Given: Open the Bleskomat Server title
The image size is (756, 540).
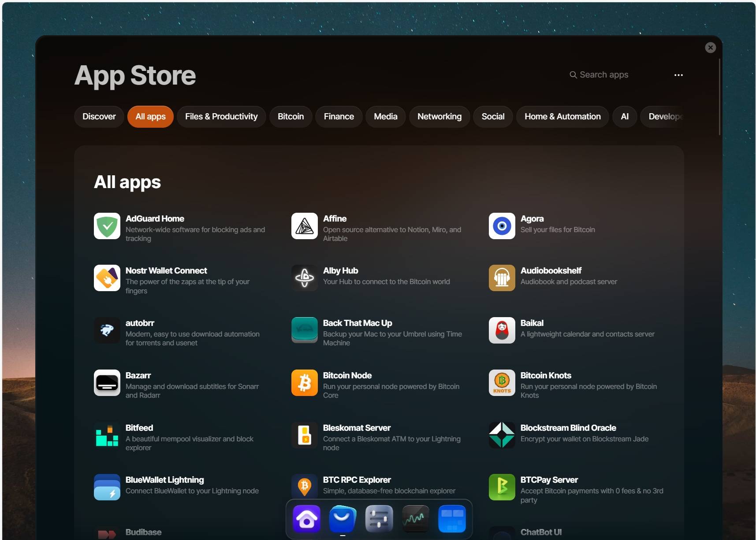Looking at the screenshot, I should tap(357, 428).
